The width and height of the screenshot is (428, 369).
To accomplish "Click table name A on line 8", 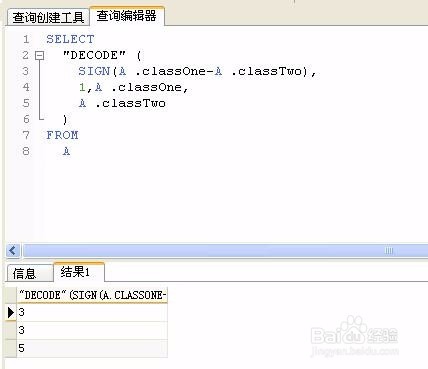I will tap(66, 151).
